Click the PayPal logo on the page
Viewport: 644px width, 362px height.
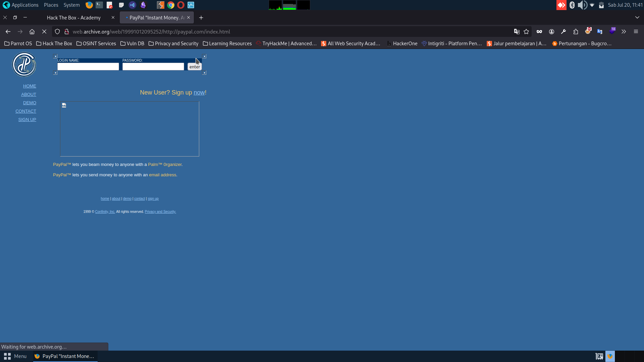(x=24, y=64)
